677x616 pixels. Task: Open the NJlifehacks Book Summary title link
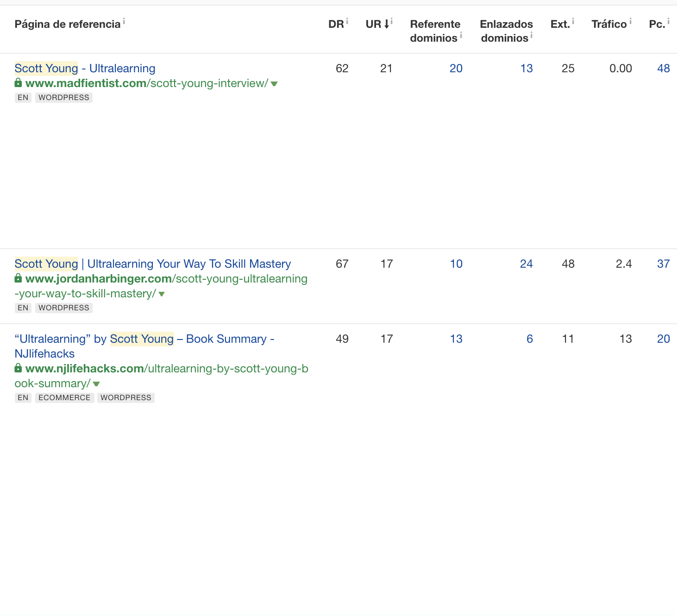[x=144, y=346]
